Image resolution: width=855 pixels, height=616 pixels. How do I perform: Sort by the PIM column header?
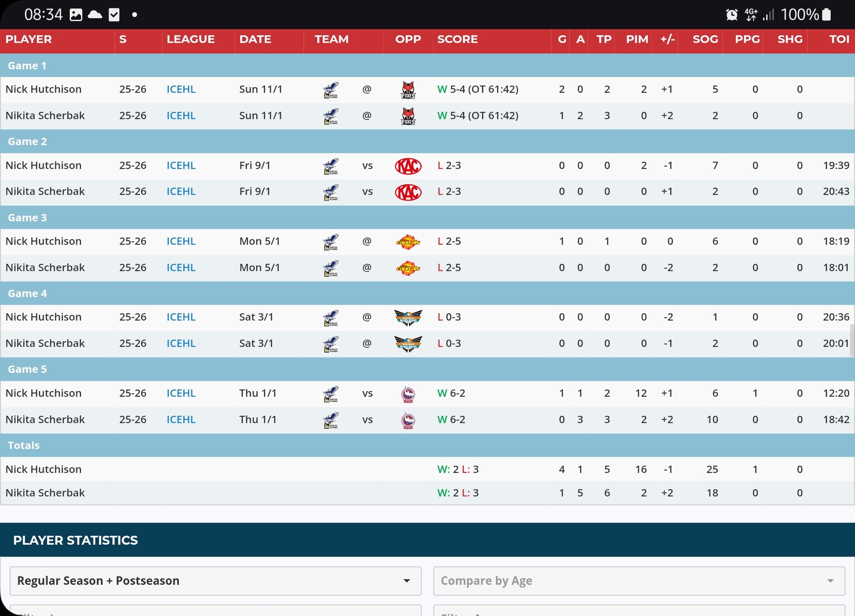(637, 40)
